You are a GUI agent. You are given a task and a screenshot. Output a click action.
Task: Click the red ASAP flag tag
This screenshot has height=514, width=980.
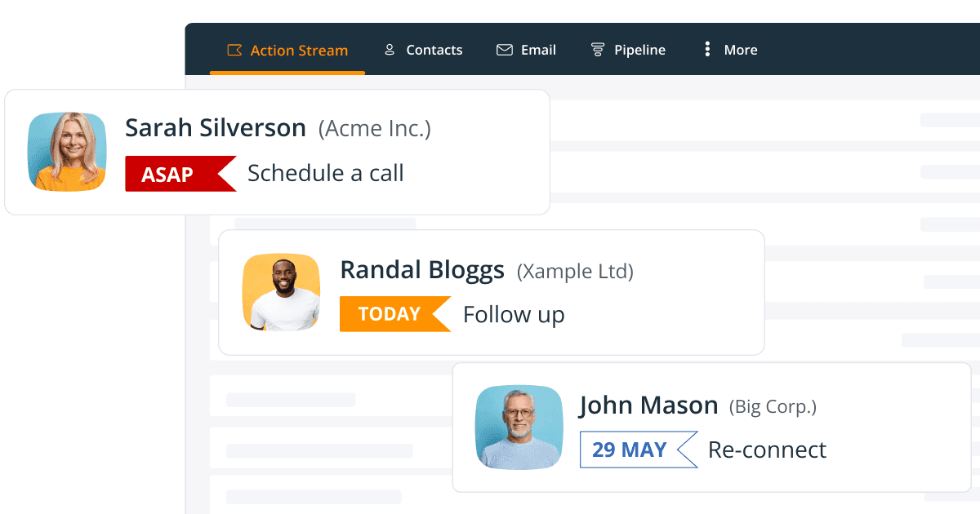180,174
